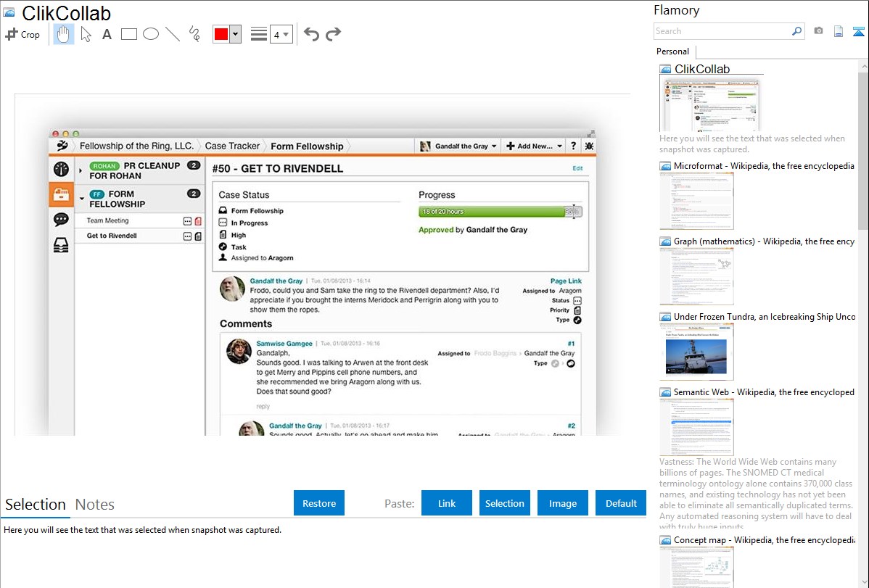Click the Flamory panel vertical scrollbar
Viewport: 869px width, 588px height.
click(x=863, y=149)
